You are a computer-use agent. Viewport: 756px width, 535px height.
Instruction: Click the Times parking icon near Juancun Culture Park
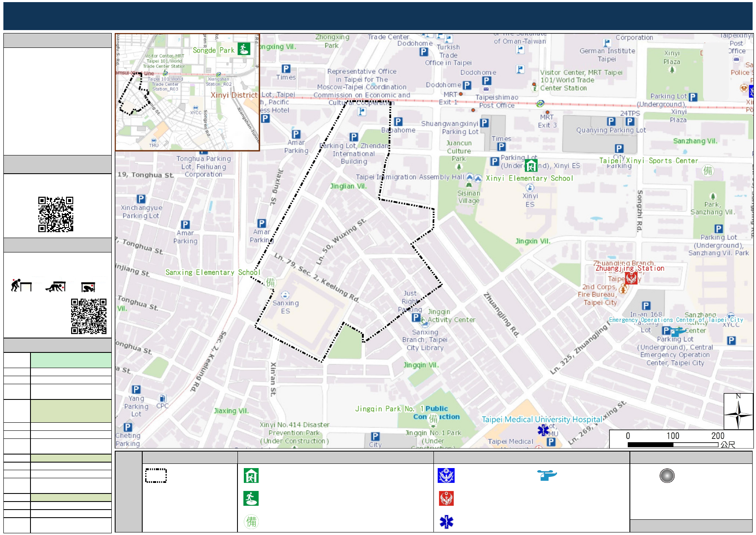(x=501, y=147)
